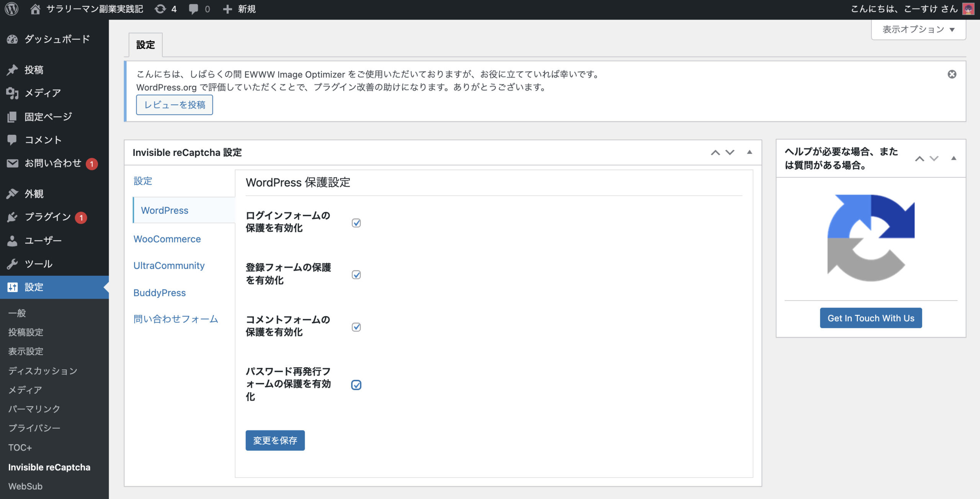The height and width of the screenshot is (499, 980).
Task: Switch to the WooCommerce settings tab
Action: point(167,239)
